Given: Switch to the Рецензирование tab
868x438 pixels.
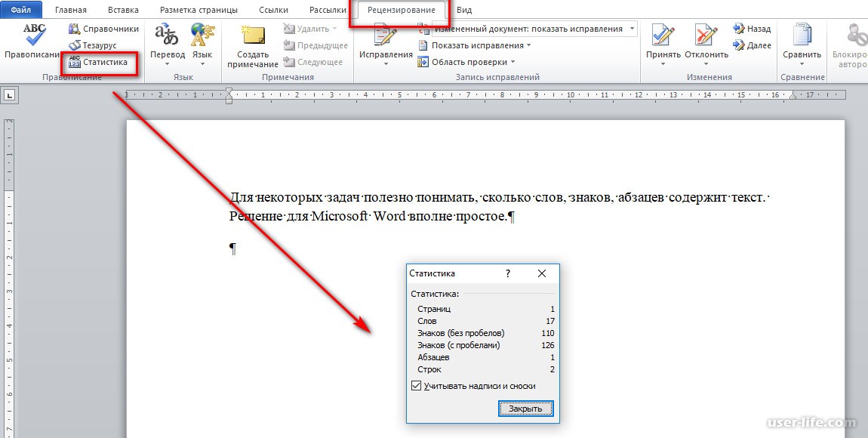Looking at the screenshot, I should [402, 10].
